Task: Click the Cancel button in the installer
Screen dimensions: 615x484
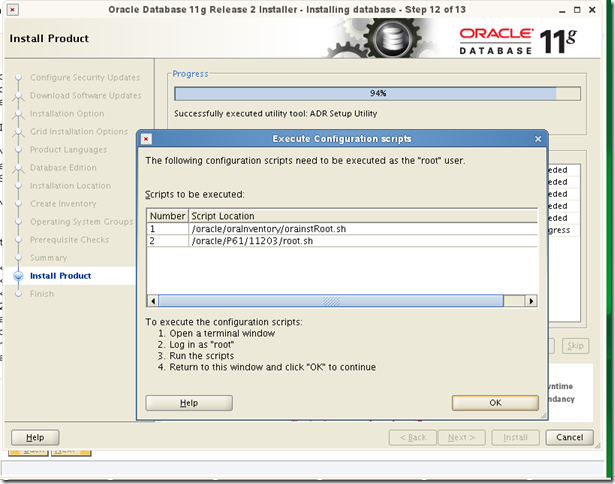Action: click(570, 437)
